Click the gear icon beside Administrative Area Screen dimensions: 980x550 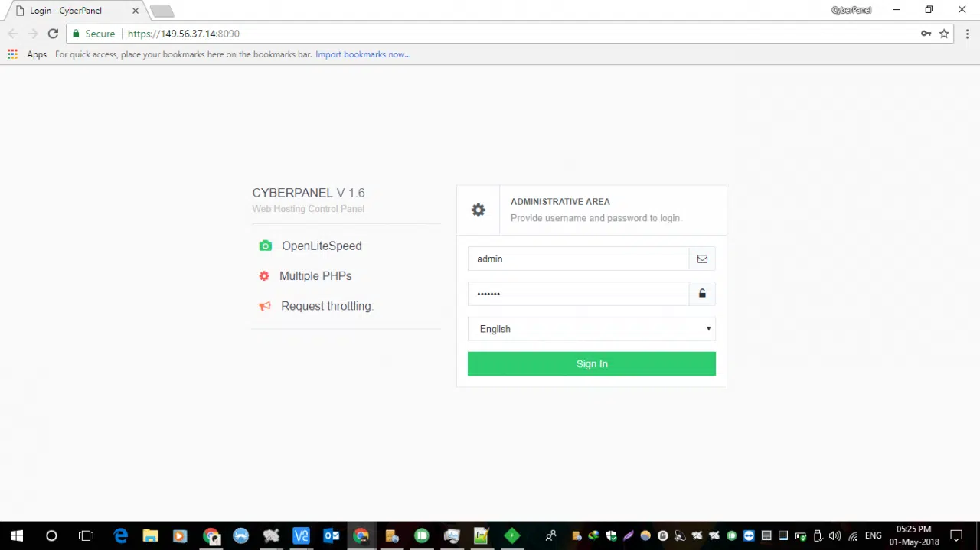tap(479, 210)
